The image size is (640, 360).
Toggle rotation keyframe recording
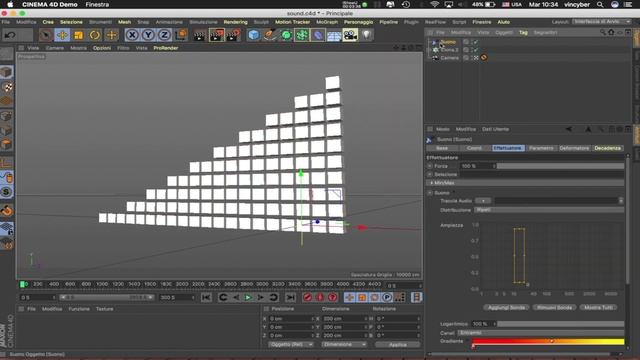click(374, 297)
